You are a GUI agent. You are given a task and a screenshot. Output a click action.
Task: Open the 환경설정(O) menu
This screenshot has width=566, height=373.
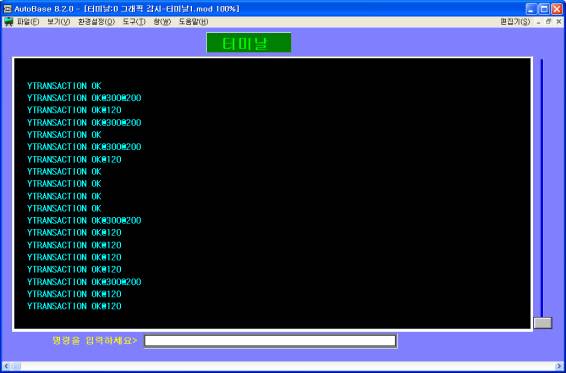click(96, 22)
